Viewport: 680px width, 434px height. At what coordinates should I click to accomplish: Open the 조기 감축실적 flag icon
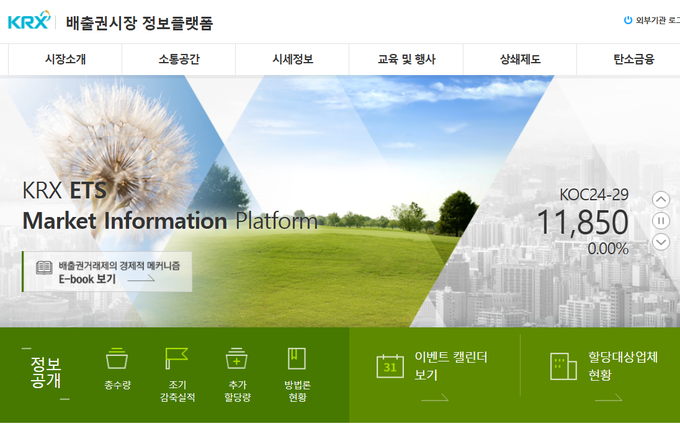point(176,358)
